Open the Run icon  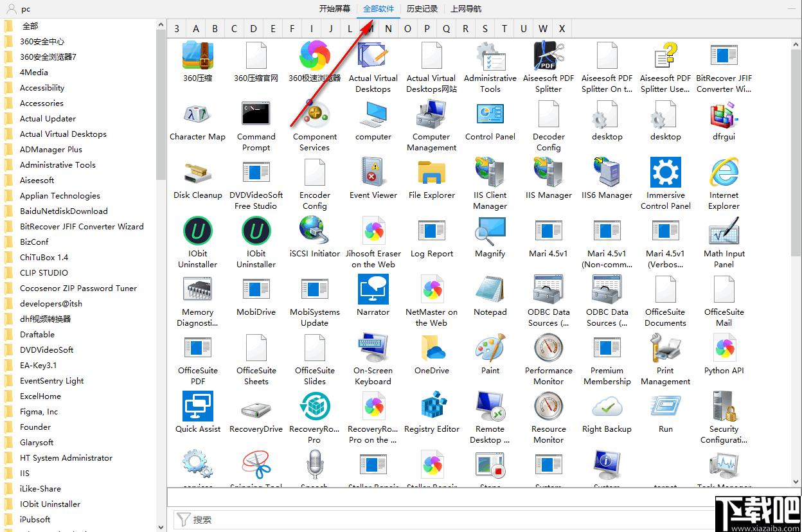point(666,406)
